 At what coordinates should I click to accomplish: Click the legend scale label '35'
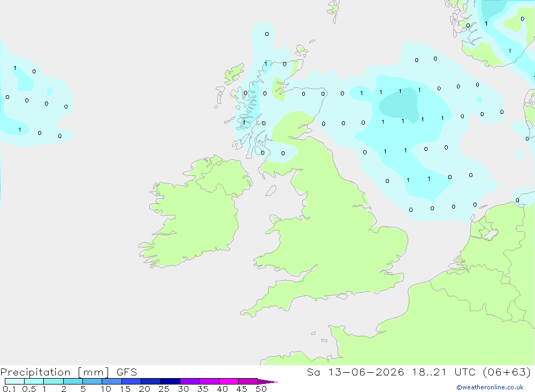[203, 389]
